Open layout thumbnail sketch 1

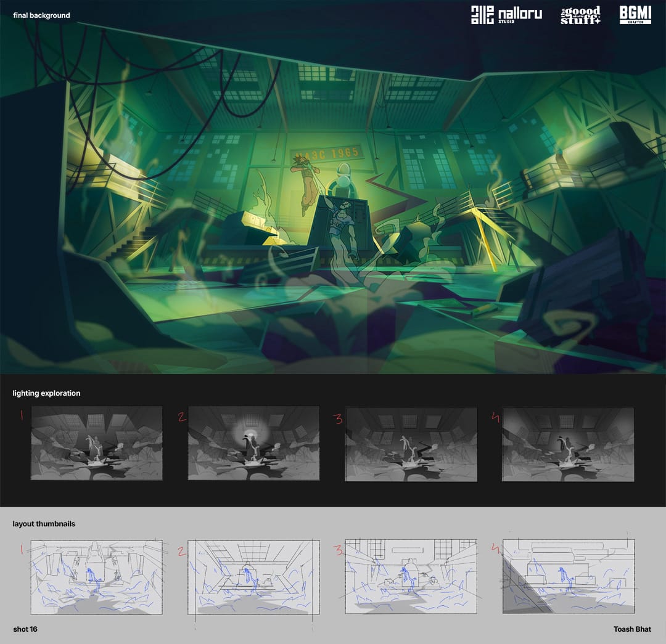(96, 577)
